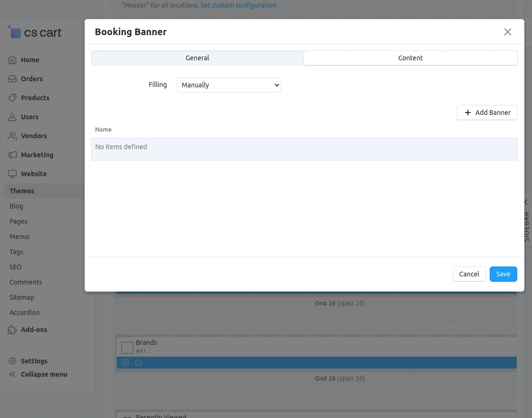
Task: Toggle the Brands block power icon
Action: pyautogui.click(x=138, y=362)
